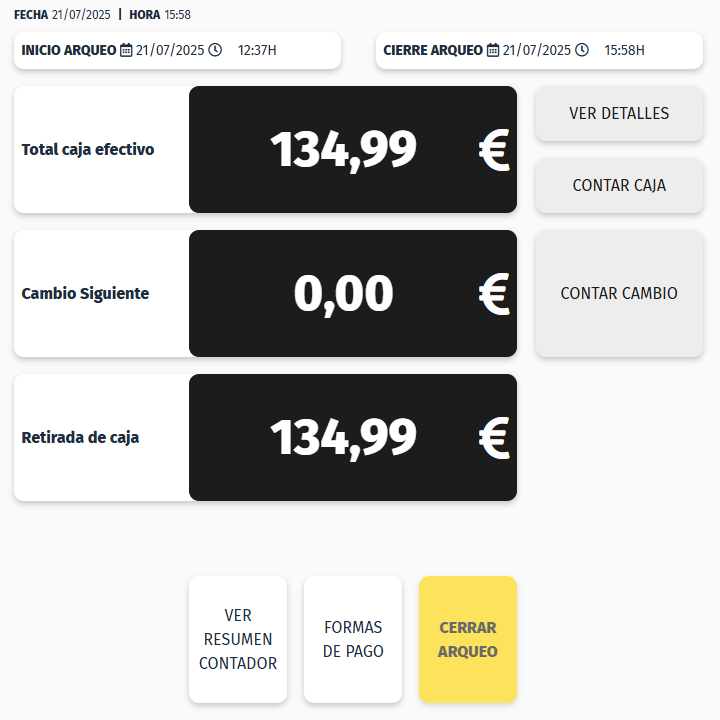
Task: Click the INICIO ARQUEO date 21/07/2025
Action: click(x=170, y=50)
